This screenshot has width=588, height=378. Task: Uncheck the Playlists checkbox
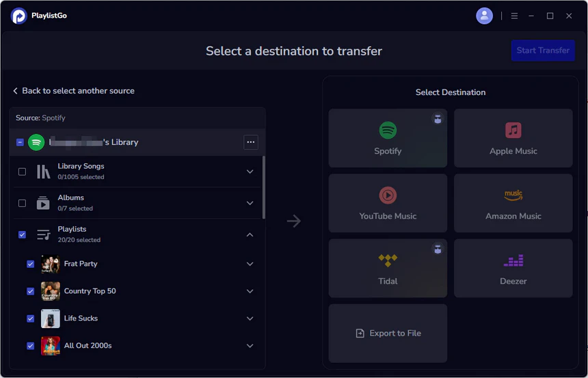point(22,234)
